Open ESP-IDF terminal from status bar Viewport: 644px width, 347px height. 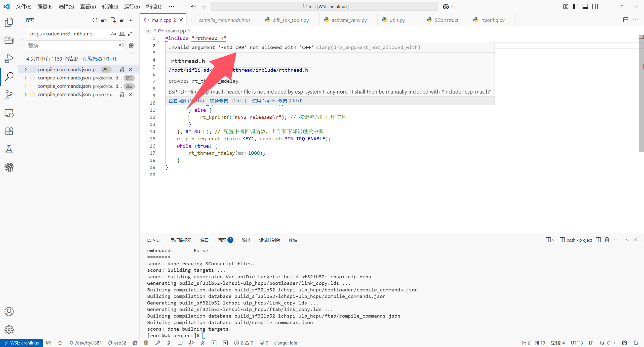[x=214, y=343]
